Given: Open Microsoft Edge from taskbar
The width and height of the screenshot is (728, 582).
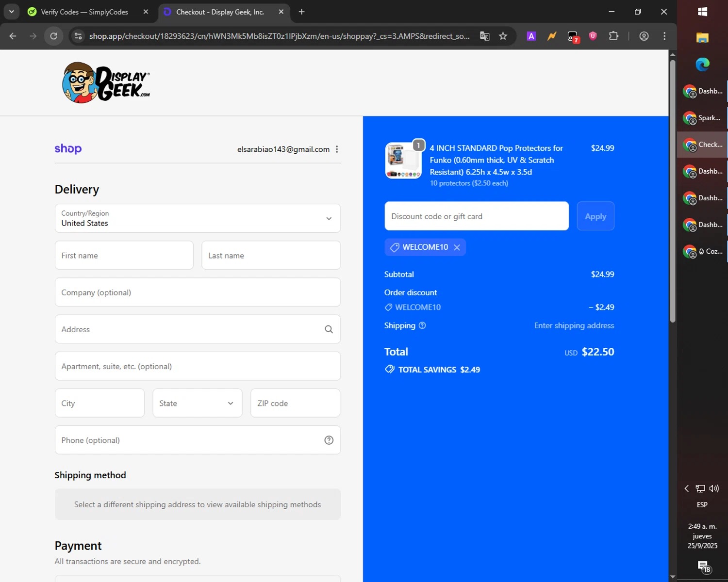Looking at the screenshot, I should pos(702,64).
